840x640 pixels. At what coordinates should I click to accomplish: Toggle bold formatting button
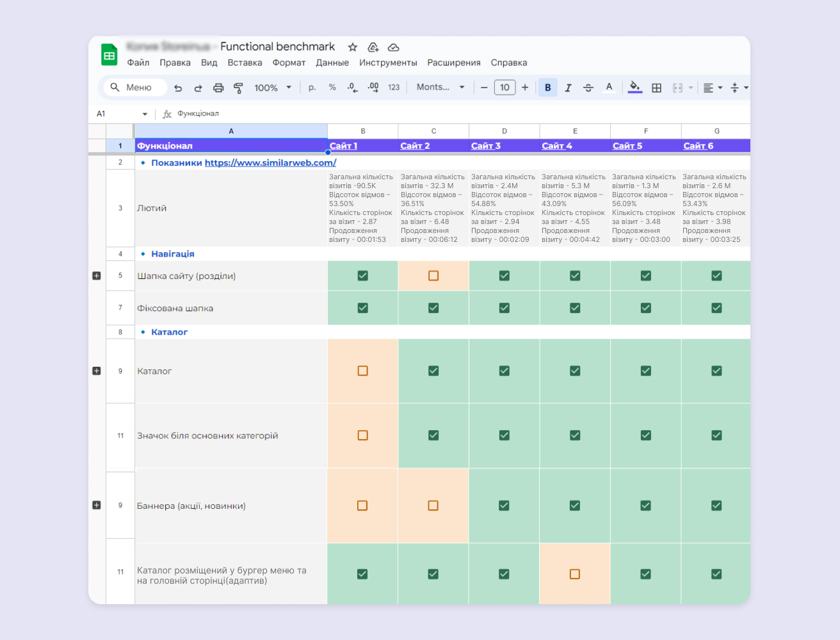tap(547, 88)
